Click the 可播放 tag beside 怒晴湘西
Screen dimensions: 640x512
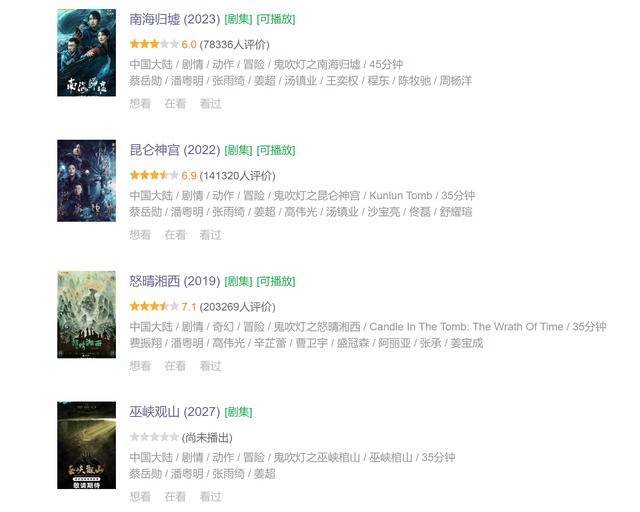coord(276,281)
